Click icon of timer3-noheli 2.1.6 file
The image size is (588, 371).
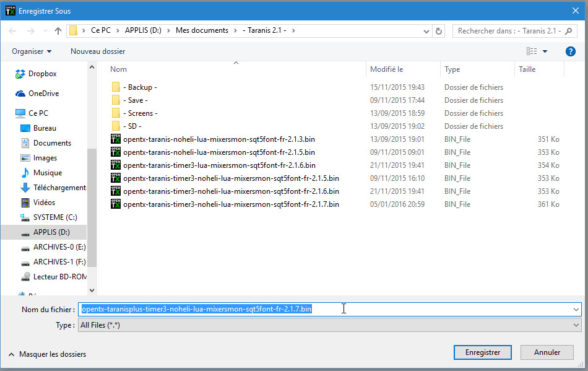tap(116, 191)
